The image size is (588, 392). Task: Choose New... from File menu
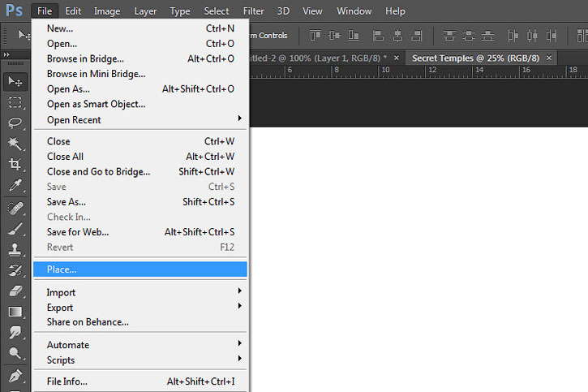pos(140,28)
